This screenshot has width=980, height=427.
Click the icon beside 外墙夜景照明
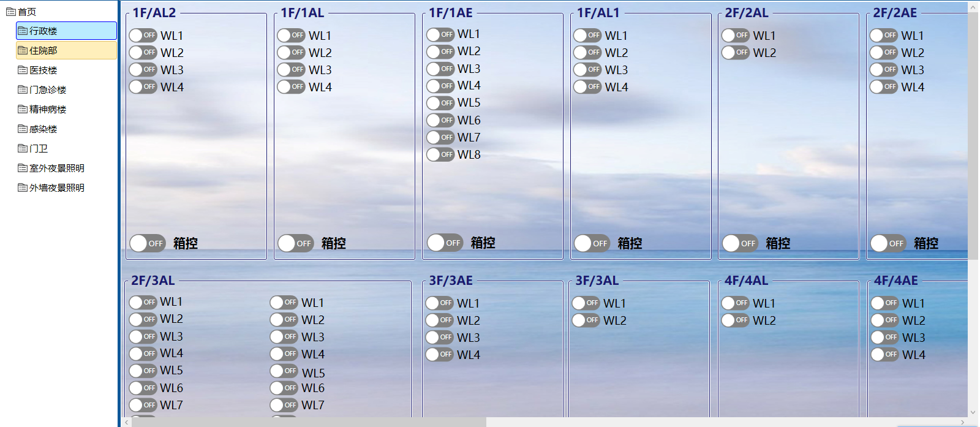[23, 188]
